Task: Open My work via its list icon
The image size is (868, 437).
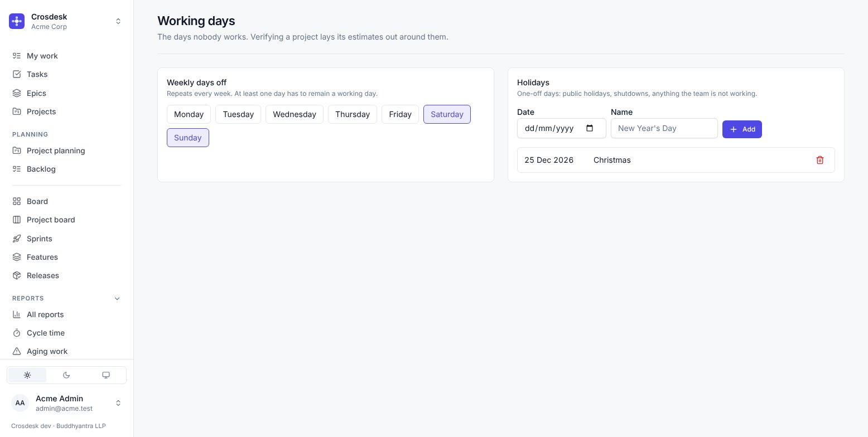Action: [x=17, y=56]
